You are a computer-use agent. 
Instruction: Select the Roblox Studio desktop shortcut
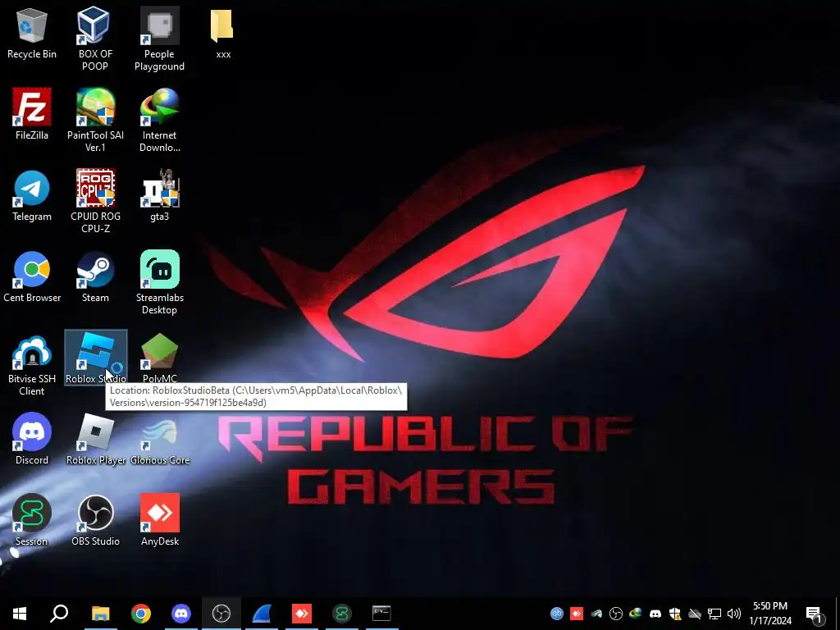(x=95, y=358)
